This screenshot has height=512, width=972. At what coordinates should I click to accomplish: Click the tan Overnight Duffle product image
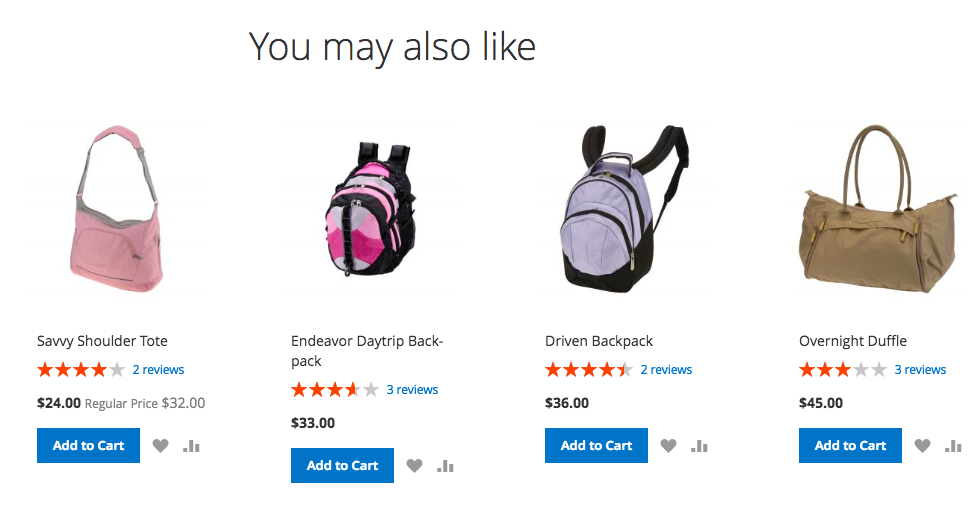878,209
